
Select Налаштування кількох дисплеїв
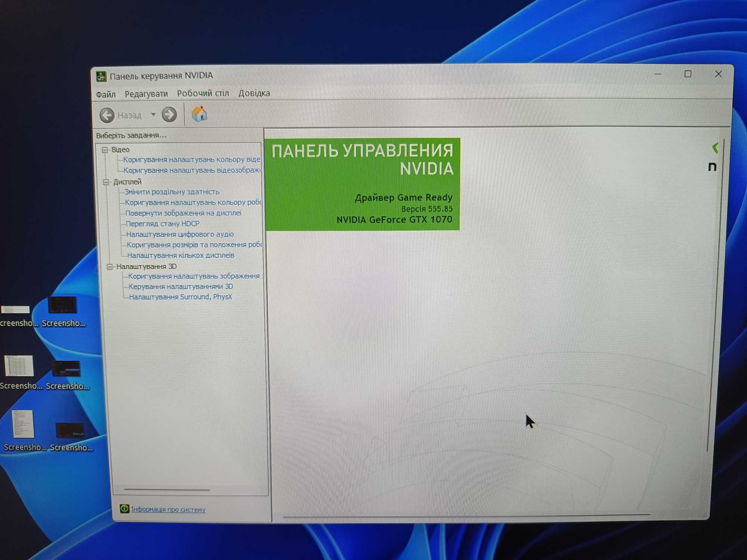pos(181,255)
